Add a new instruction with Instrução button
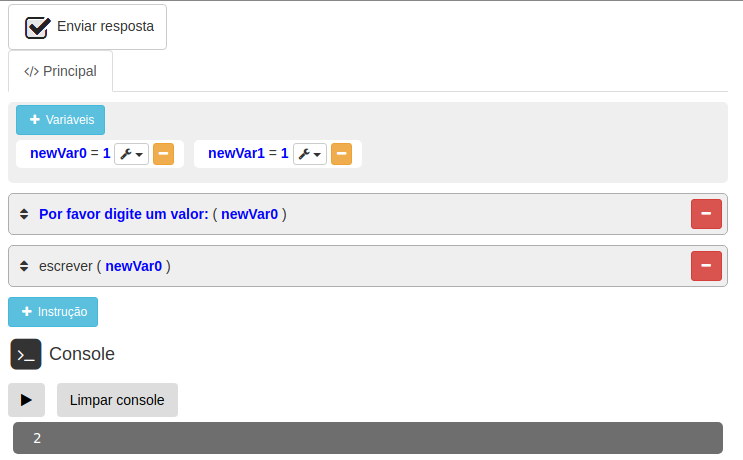The height and width of the screenshot is (460, 743). 53,312
